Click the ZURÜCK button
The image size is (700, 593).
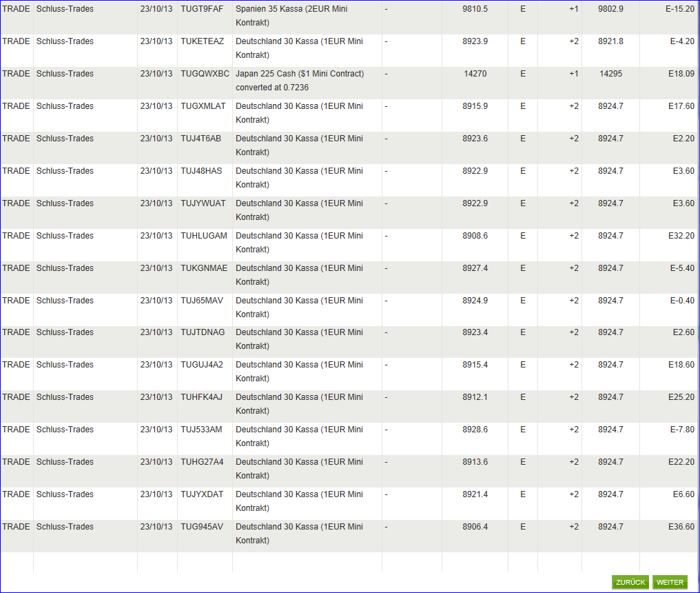tap(630, 582)
